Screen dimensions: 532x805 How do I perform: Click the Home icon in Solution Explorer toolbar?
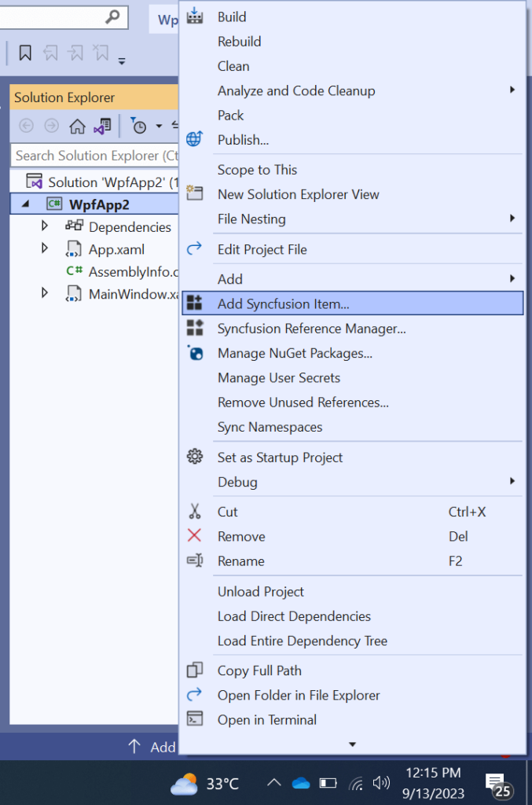[x=77, y=126]
